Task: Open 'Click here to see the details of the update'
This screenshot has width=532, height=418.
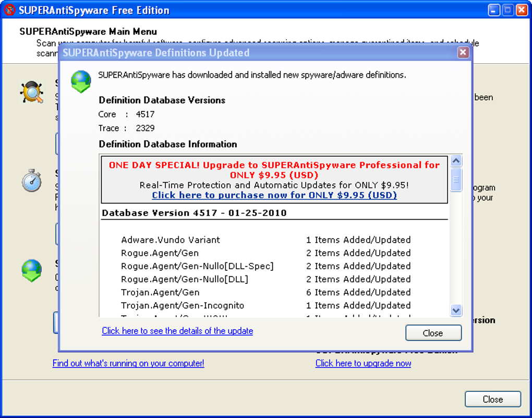Action: (177, 331)
